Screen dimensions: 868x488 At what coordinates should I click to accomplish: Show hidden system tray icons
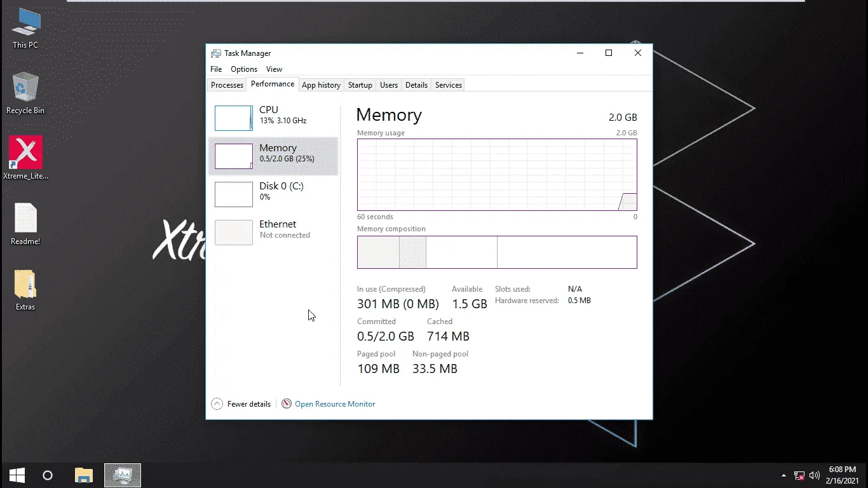[783, 475]
